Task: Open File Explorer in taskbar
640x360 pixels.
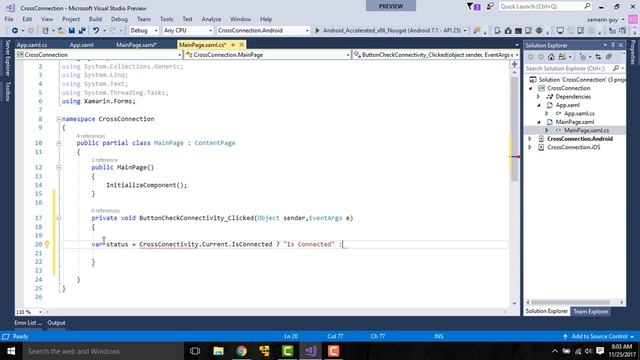Action: pos(218,351)
